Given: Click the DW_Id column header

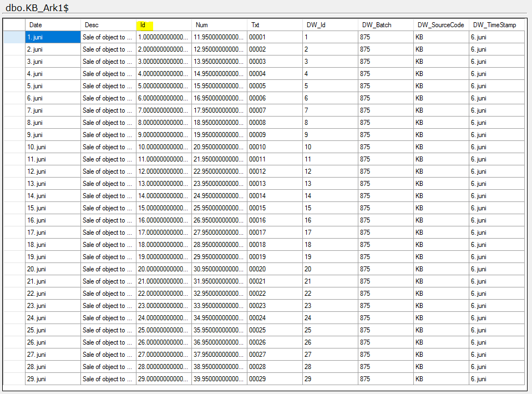Looking at the screenshot, I should [x=331, y=25].
